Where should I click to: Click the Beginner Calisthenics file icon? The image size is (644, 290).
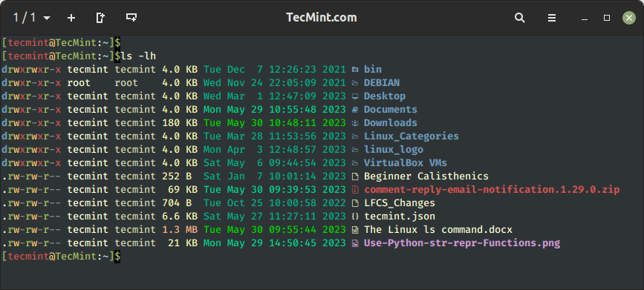tap(355, 177)
